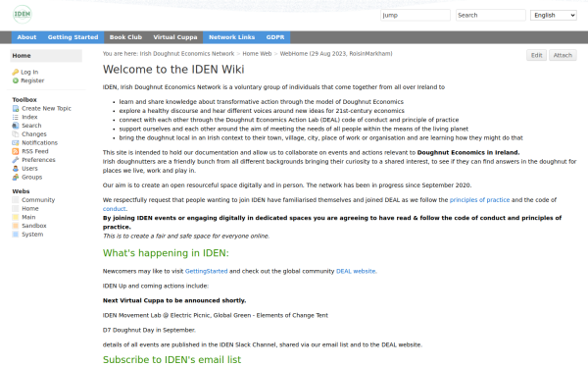The image size is (588, 368).
Task: Click the System web blue square
Action: (x=16, y=235)
